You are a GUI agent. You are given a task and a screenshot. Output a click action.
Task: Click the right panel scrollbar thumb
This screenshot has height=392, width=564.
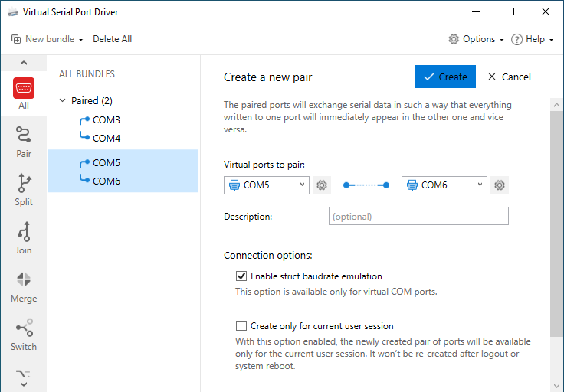coord(556,224)
